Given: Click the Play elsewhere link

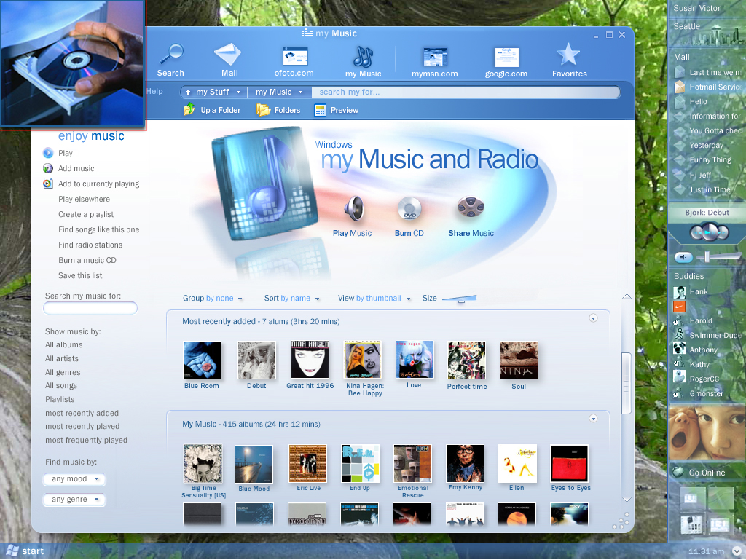Looking at the screenshot, I should pyautogui.click(x=85, y=200).
